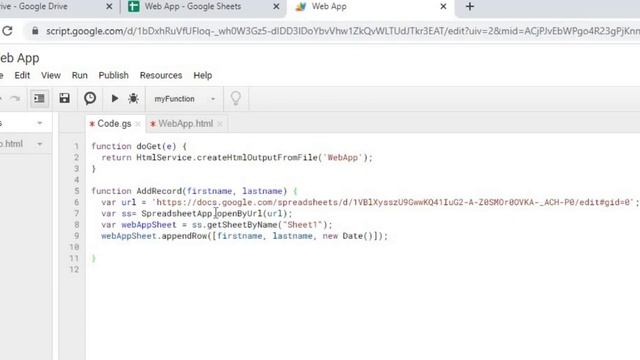Click 'openByUrl(url)' on line 7
Screen dimensions: 640x360
[251, 213]
